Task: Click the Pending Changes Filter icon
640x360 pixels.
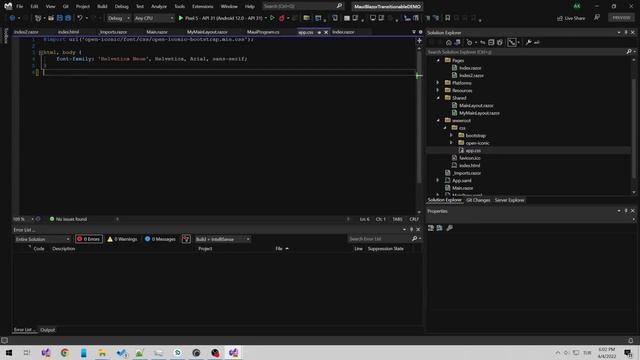Action: coord(469,42)
